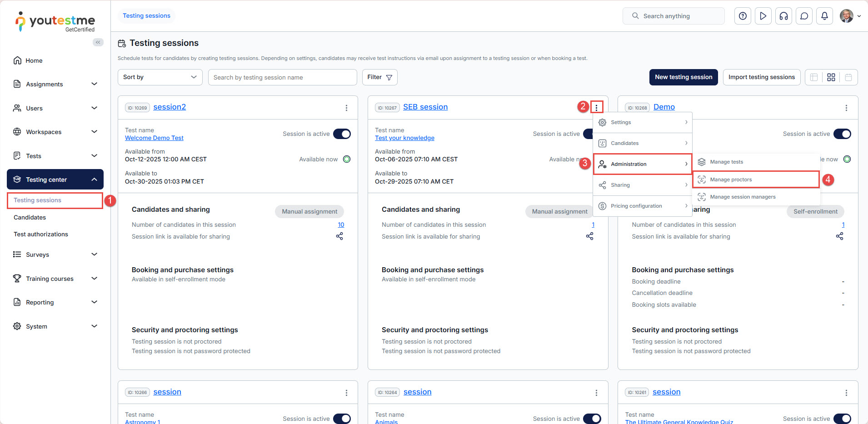Viewport: 868px width, 424px height.
Task: Click the headset support icon
Action: pos(783,16)
